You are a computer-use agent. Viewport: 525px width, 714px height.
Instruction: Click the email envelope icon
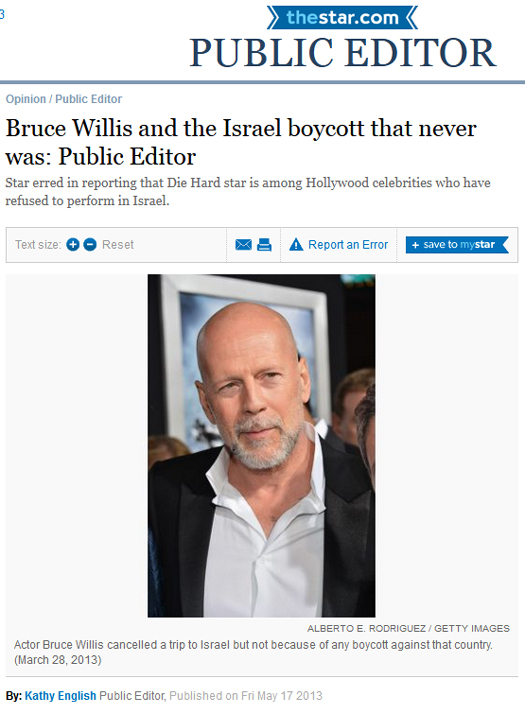[244, 245]
